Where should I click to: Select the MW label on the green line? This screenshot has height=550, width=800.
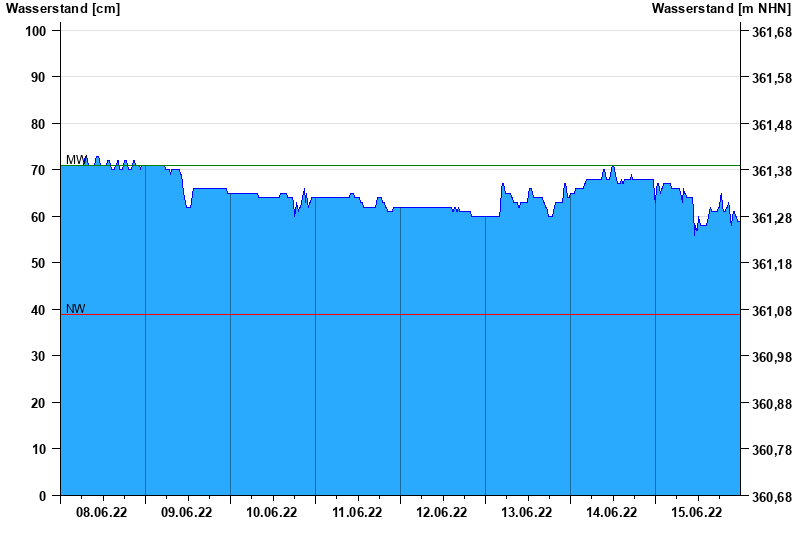point(77,160)
